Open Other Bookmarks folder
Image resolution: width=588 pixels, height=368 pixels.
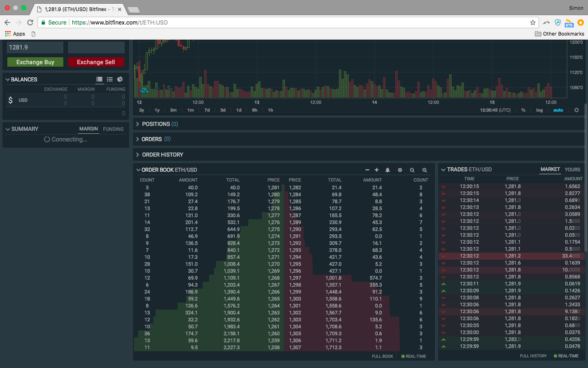click(x=559, y=34)
